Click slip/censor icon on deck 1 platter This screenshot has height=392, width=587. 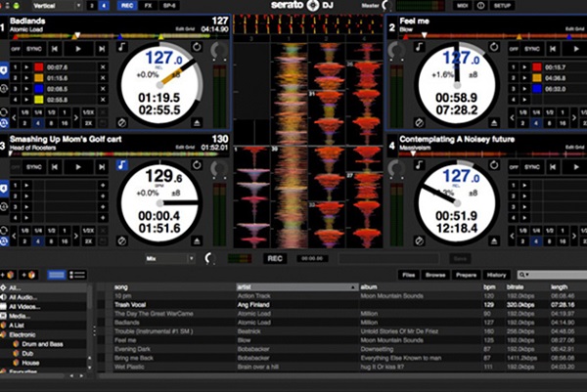[x=121, y=123]
